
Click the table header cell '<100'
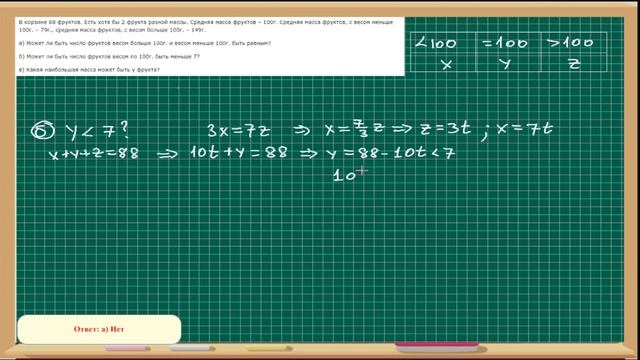click(x=443, y=42)
